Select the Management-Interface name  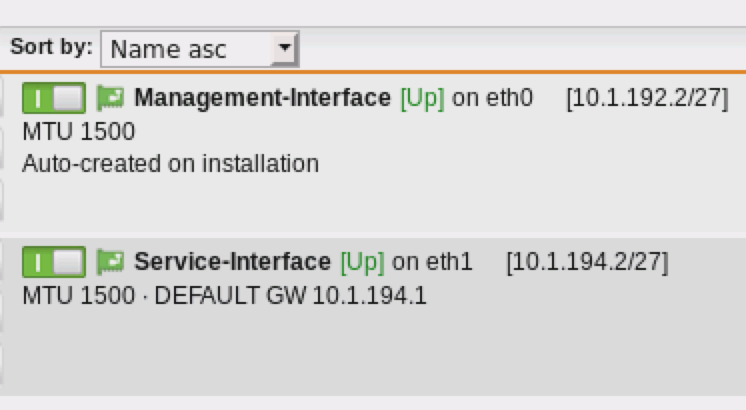click(x=262, y=98)
